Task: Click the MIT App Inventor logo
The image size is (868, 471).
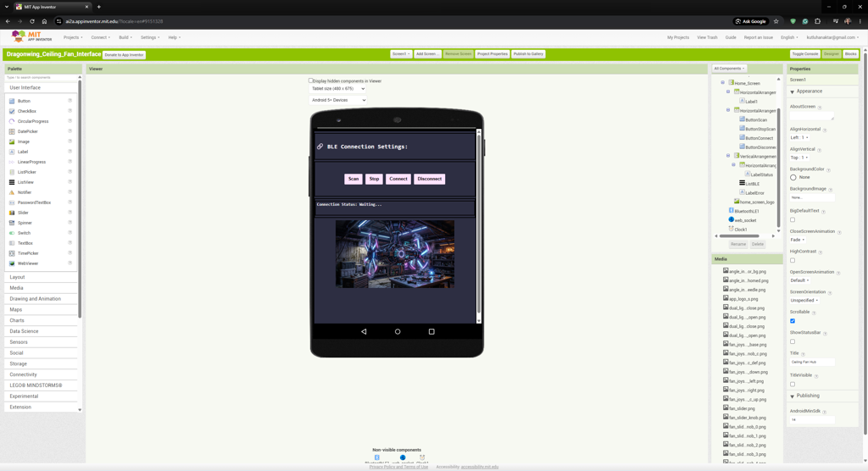Action: [x=31, y=36]
